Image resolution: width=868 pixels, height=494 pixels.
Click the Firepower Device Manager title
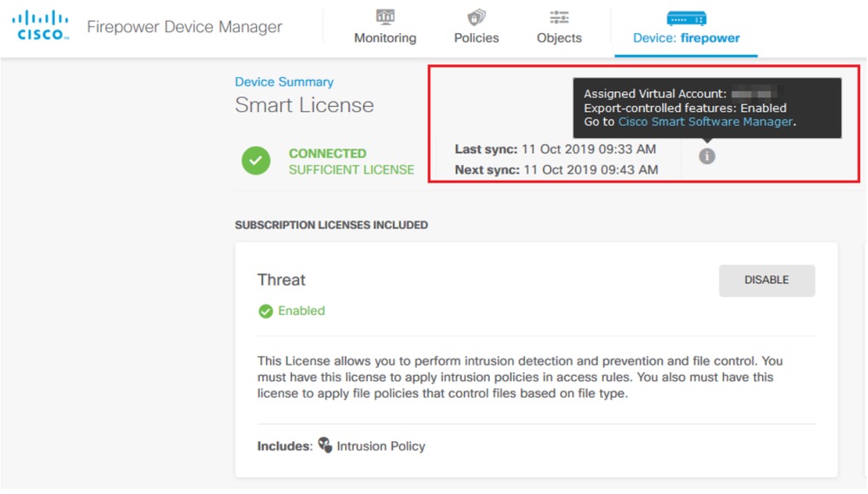[x=184, y=27]
